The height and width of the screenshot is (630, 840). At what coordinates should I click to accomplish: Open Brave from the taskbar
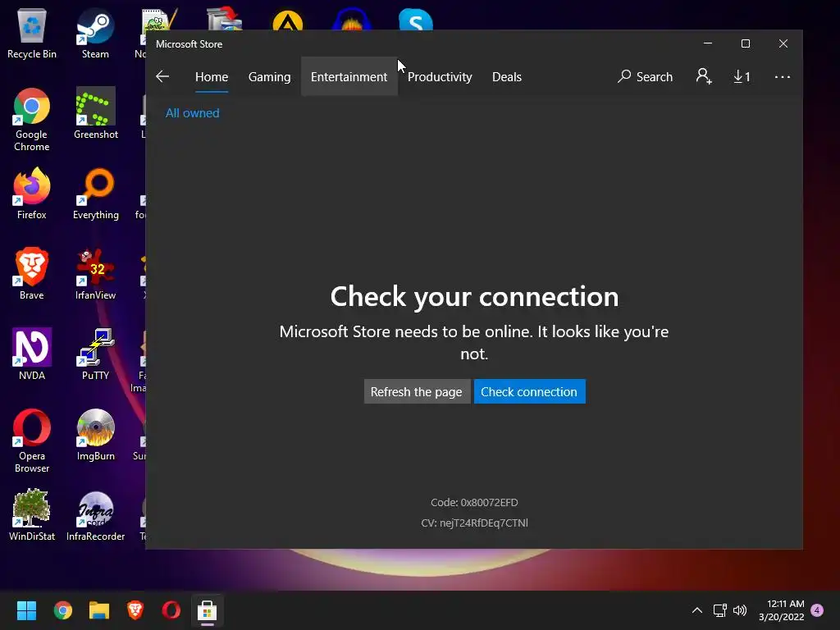(135, 610)
